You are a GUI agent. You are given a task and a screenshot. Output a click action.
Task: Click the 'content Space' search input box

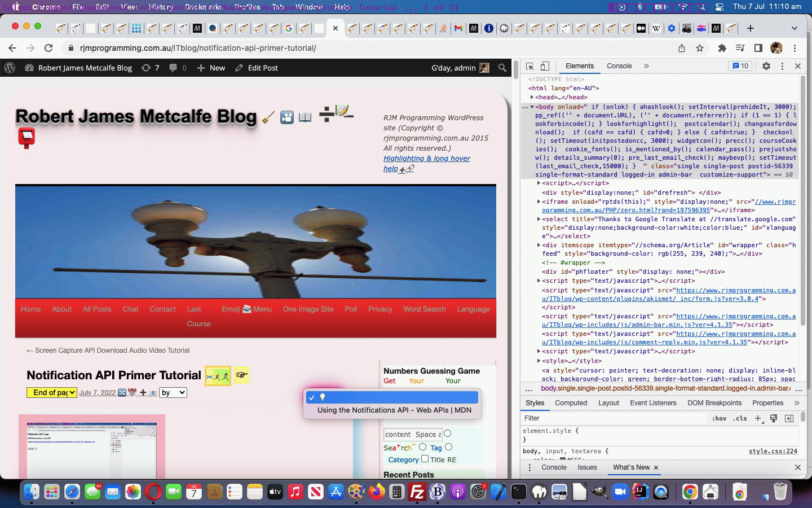pyautogui.click(x=413, y=434)
